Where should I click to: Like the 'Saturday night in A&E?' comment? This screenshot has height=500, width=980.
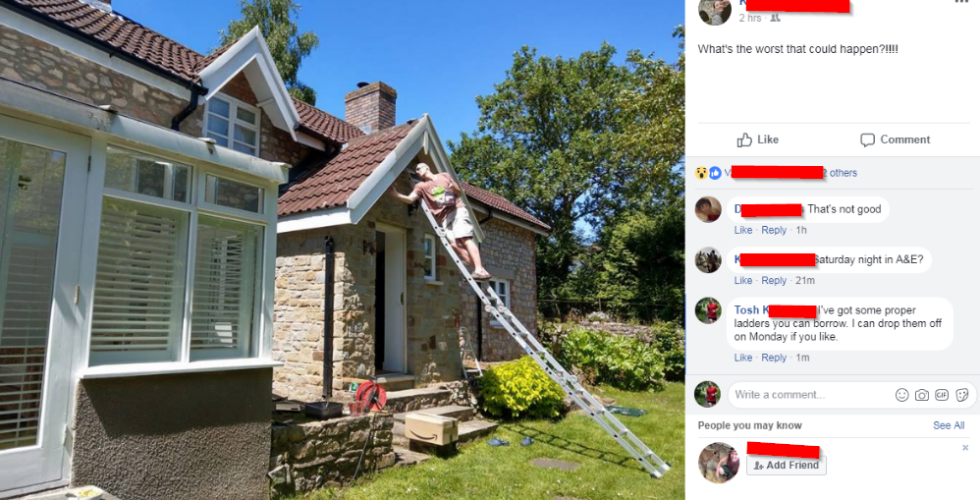743,281
